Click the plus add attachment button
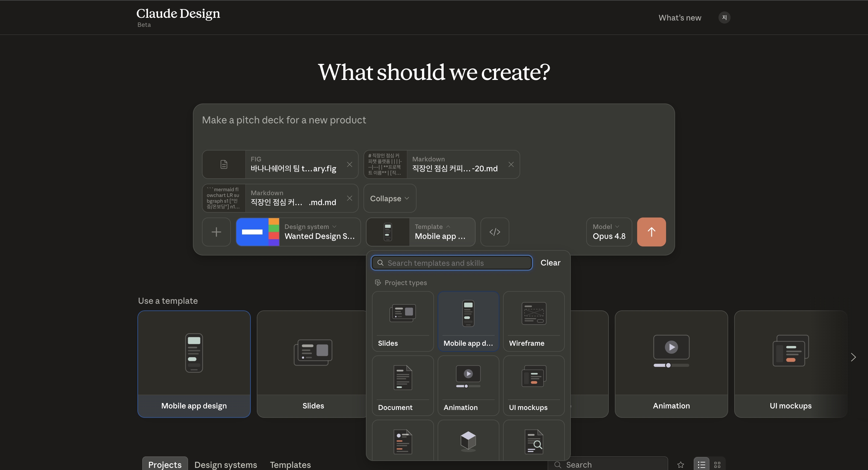 coord(216,232)
